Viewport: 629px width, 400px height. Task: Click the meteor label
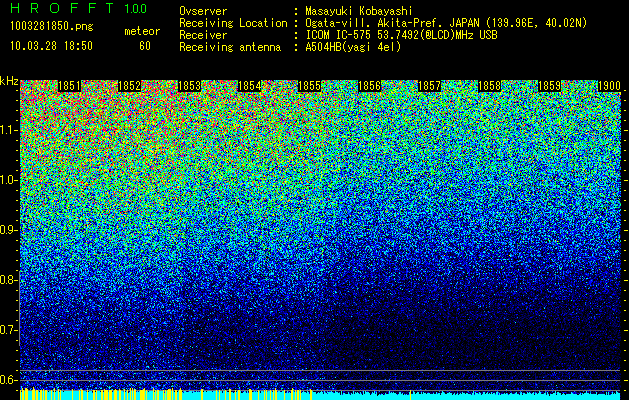[142, 31]
